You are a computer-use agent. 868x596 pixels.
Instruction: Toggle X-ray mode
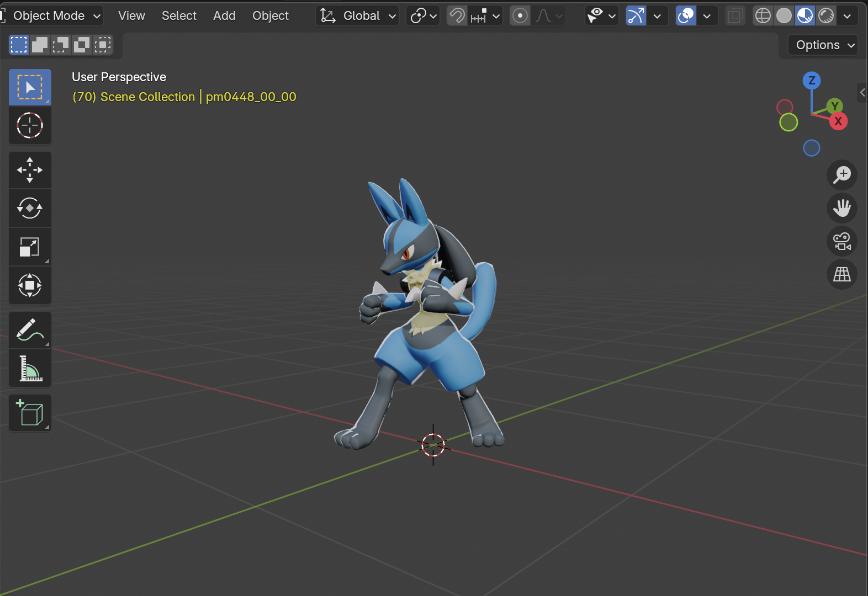pyautogui.click(x=735, y=16)
